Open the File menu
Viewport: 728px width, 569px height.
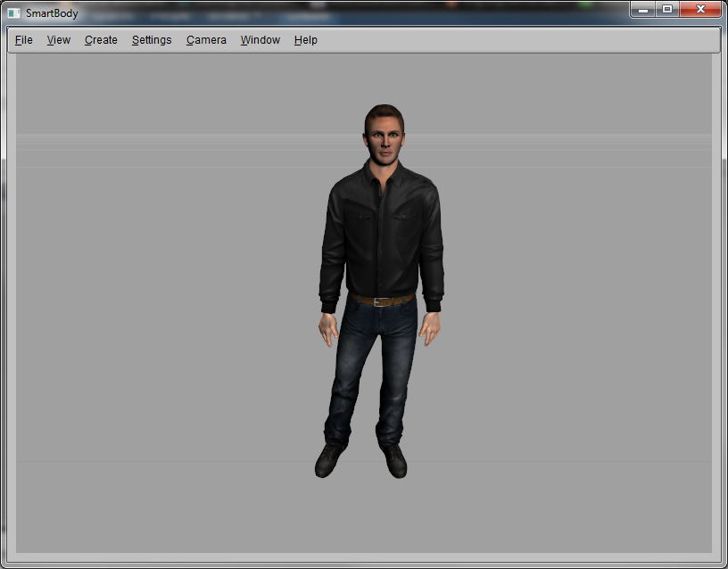(24, 40)
